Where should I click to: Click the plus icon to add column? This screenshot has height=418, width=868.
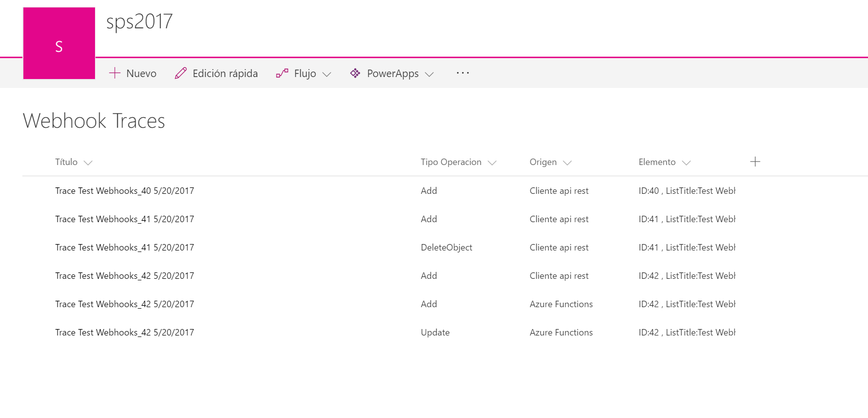click(x=755, y=162)
